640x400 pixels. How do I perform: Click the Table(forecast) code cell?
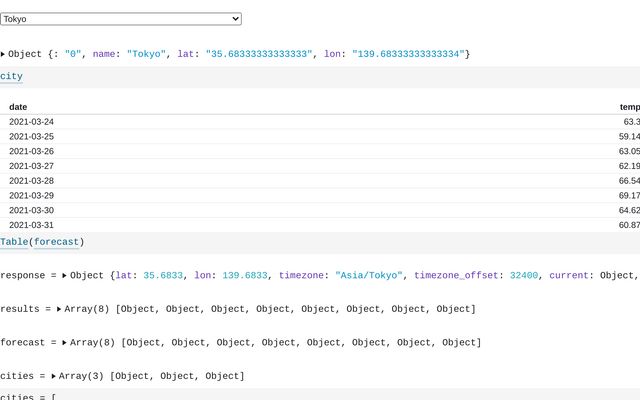pyautogui.click(x=42, y=242)
